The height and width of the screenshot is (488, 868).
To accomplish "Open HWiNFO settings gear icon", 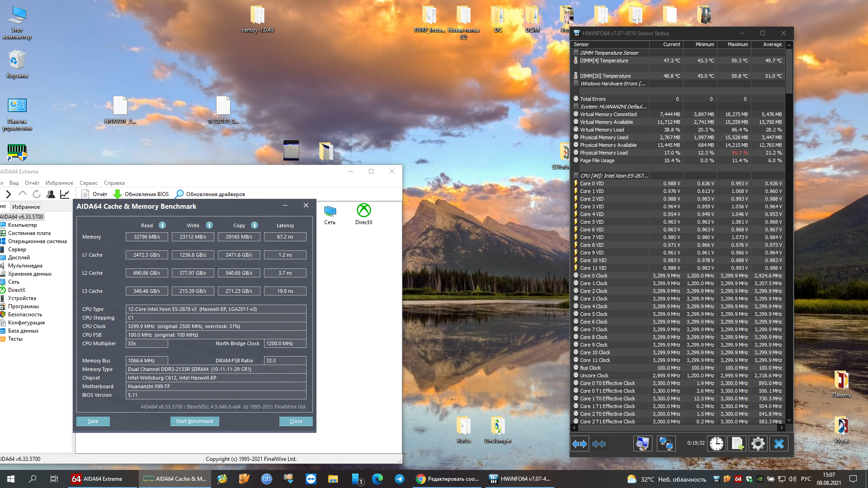I will (x=758, y=444).
